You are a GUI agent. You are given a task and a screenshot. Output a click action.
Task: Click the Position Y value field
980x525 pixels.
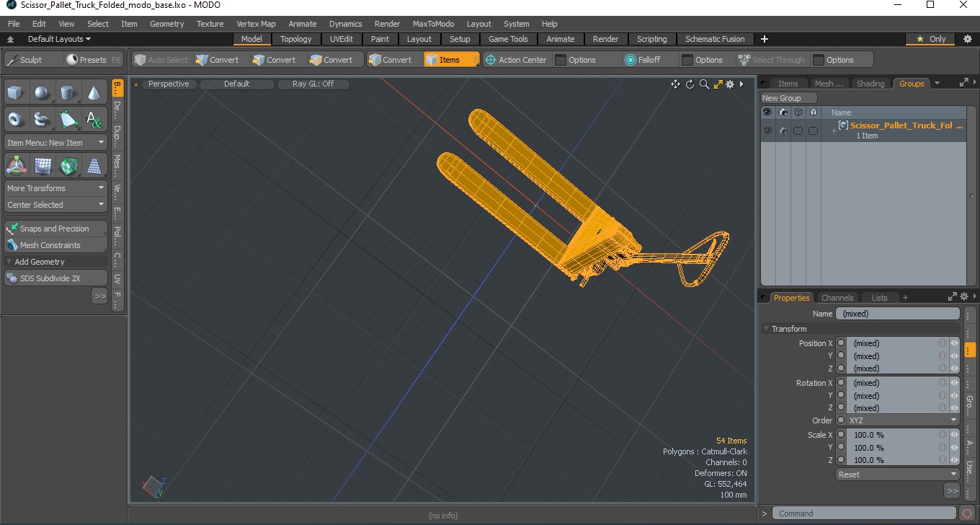coord(897,356)
